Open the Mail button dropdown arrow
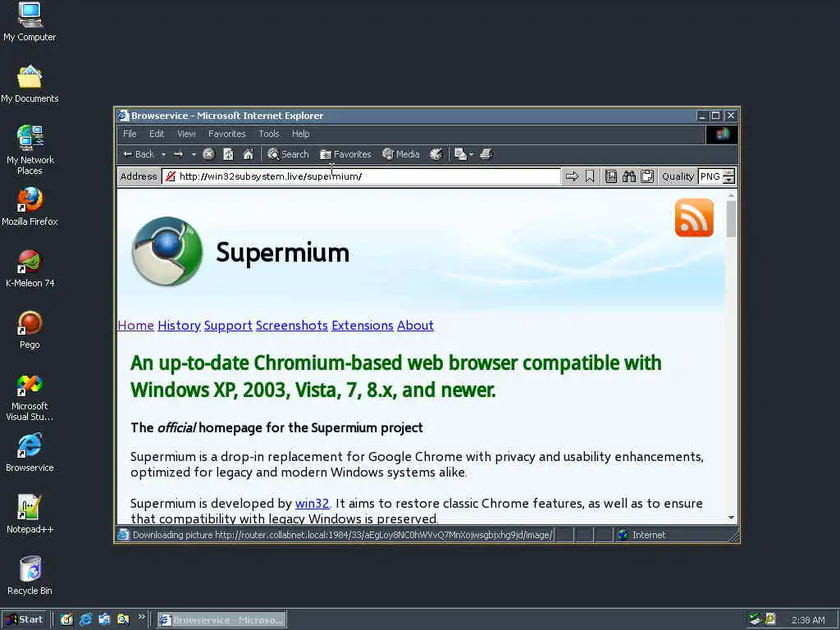The image size is (840, 630). (x=471, y=154)
